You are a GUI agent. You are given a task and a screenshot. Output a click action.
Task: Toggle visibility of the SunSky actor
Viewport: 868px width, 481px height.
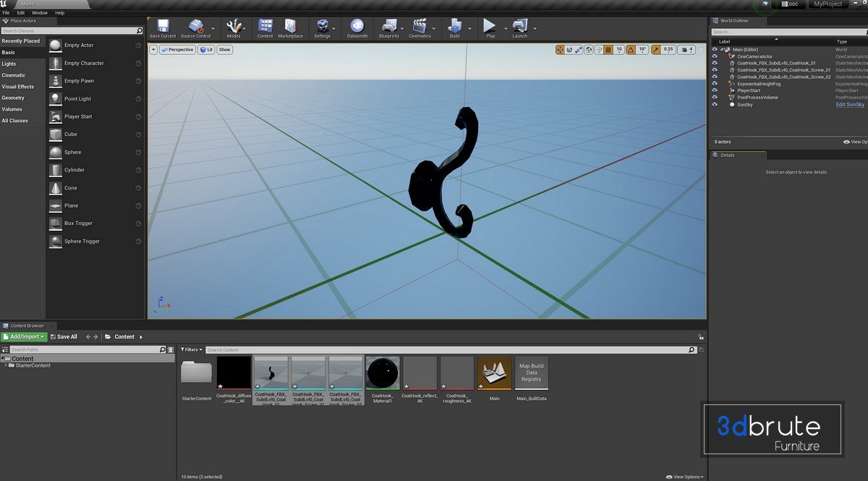click(x=715, y=104)
